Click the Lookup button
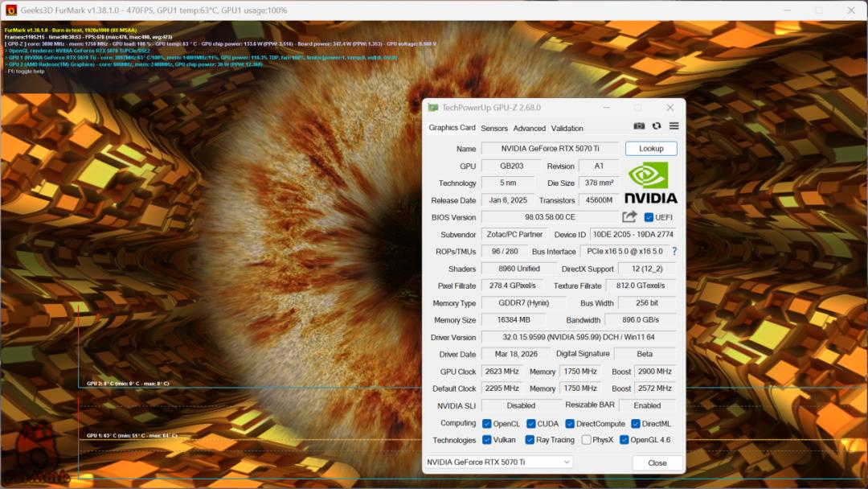Screen dimensions: 868x489 (x=651, y=149)
